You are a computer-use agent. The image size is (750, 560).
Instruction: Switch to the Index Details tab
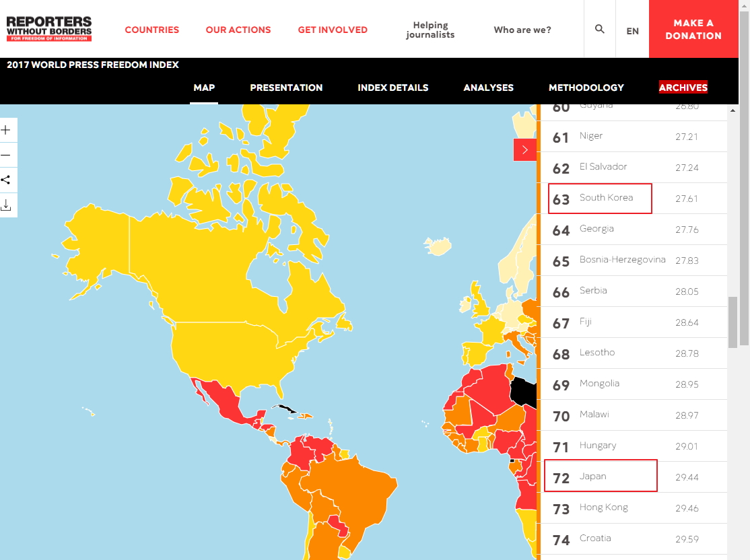pyautogui.click(x=393, y=87)
